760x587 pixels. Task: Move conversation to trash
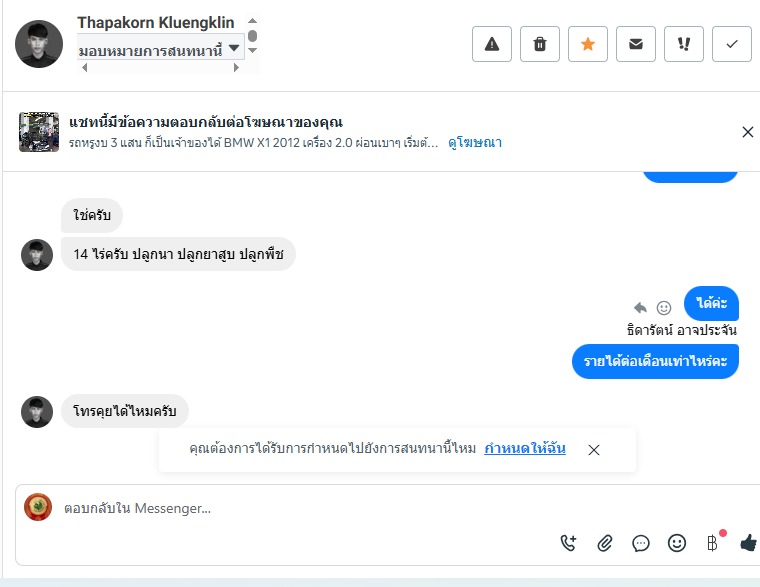540,44
